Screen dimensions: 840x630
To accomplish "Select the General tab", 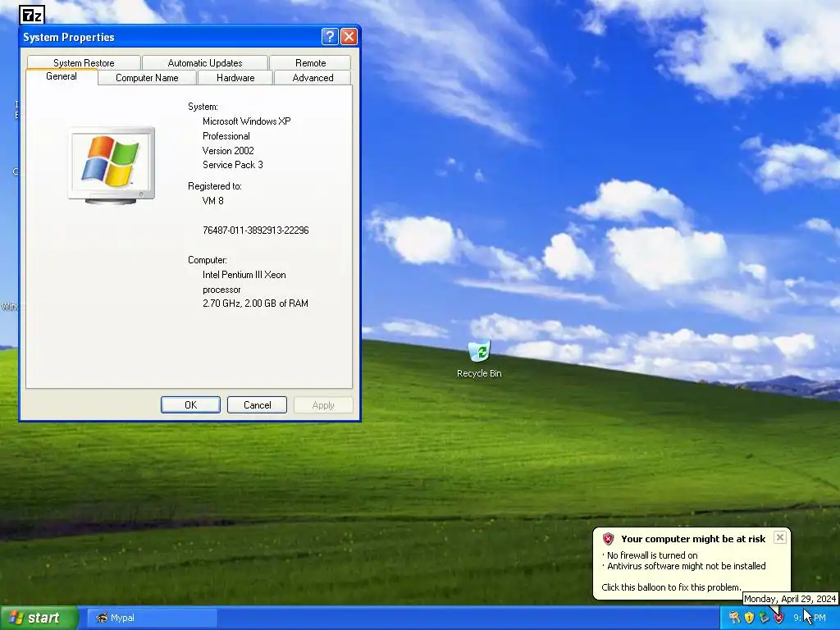I will click(x=62, y=76).
